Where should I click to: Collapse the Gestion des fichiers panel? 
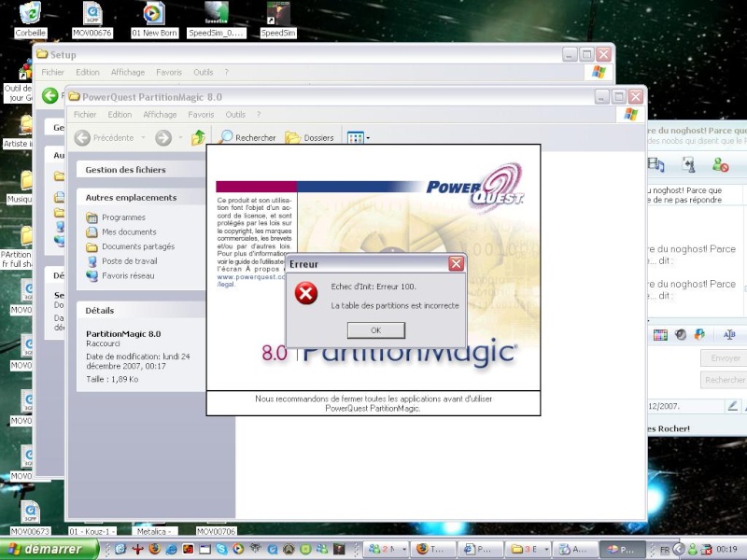141,170
